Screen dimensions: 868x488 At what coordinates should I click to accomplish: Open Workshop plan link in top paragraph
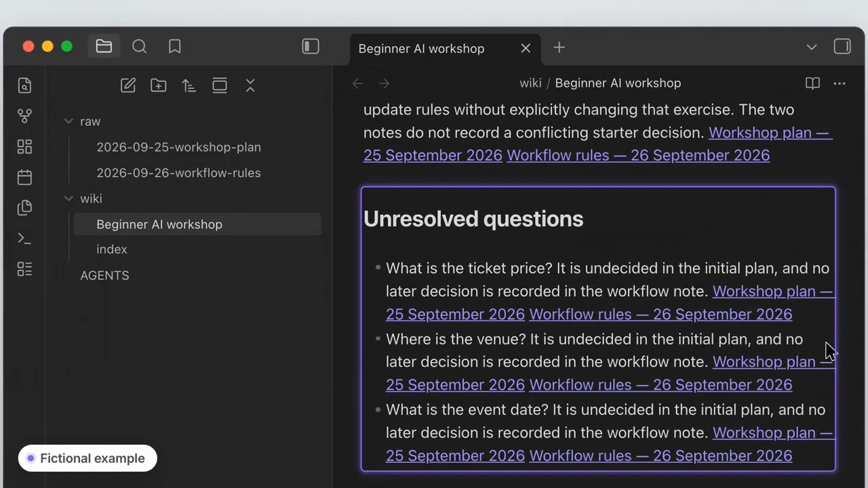(x=770, y=133)
